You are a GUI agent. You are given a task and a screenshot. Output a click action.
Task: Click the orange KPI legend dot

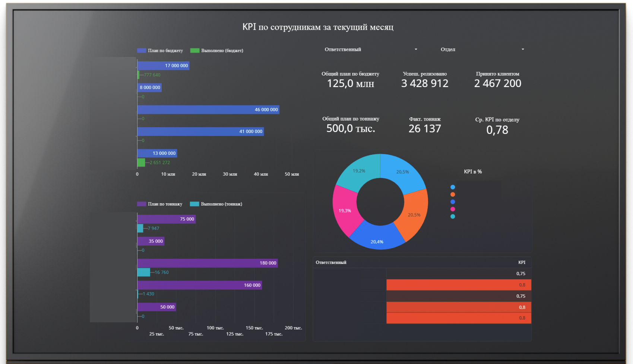(x=453, y=194)
